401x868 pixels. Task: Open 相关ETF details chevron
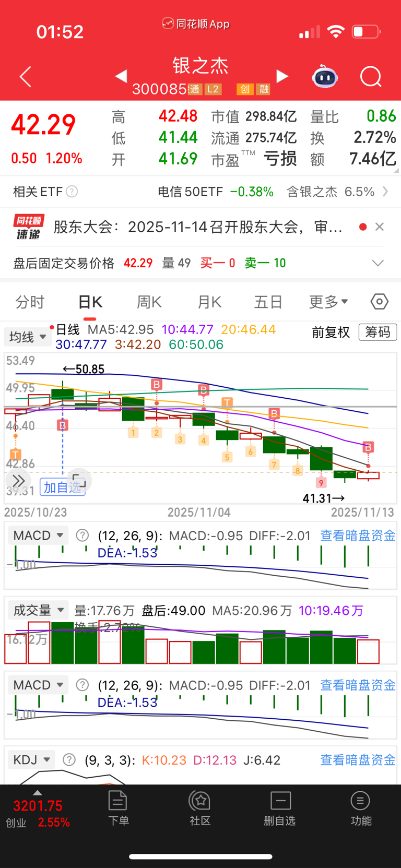385,192
